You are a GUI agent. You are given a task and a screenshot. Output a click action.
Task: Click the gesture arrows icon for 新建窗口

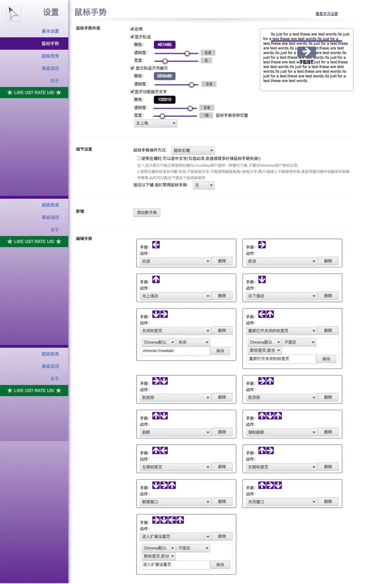(x=164, y=485)
